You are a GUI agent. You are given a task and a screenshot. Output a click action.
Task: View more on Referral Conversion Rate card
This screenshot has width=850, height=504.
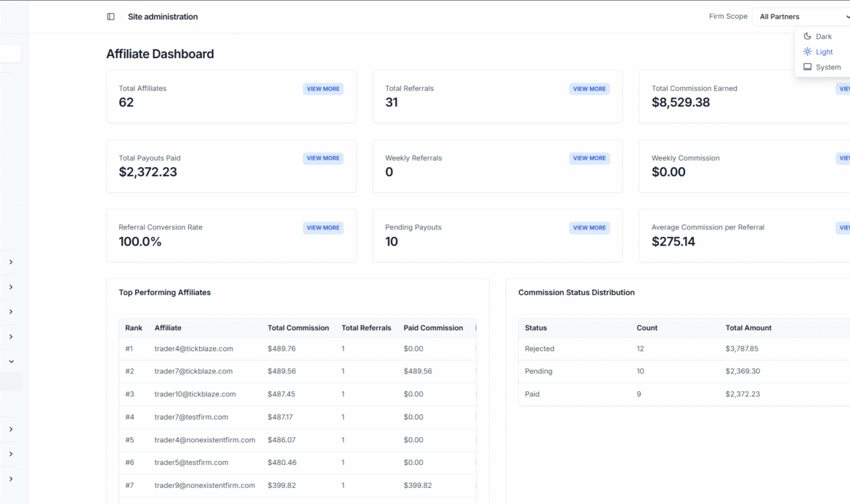pos(323,228)
